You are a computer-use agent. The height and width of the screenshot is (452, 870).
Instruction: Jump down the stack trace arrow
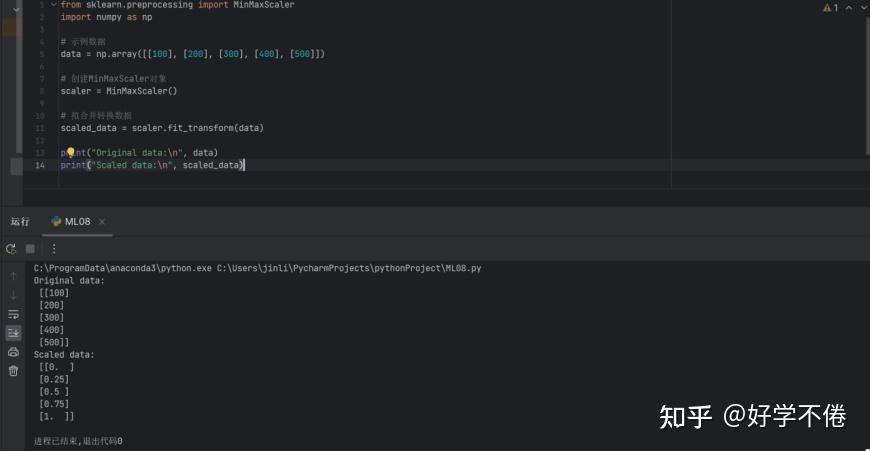point(13,296)
